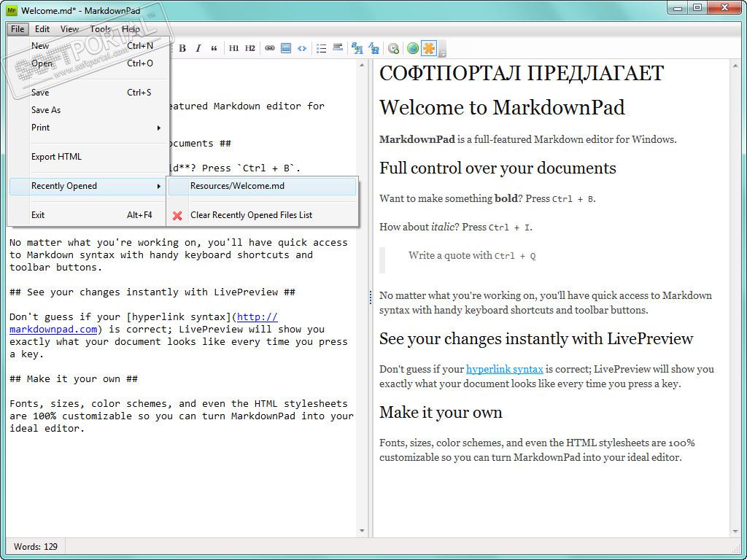Screen dimensions: 747x560
Task: Click the scroll up arrow of the editor pane
Action: [362, 65]
